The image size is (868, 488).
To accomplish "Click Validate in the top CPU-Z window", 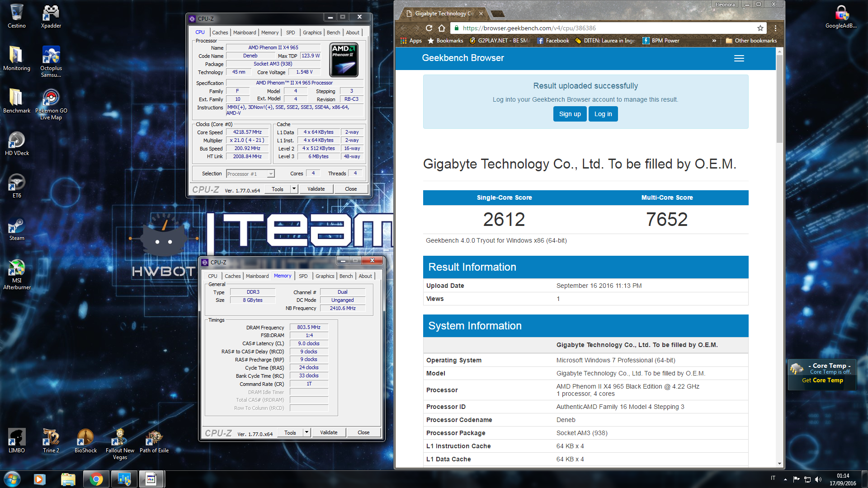I will point(316,189).
